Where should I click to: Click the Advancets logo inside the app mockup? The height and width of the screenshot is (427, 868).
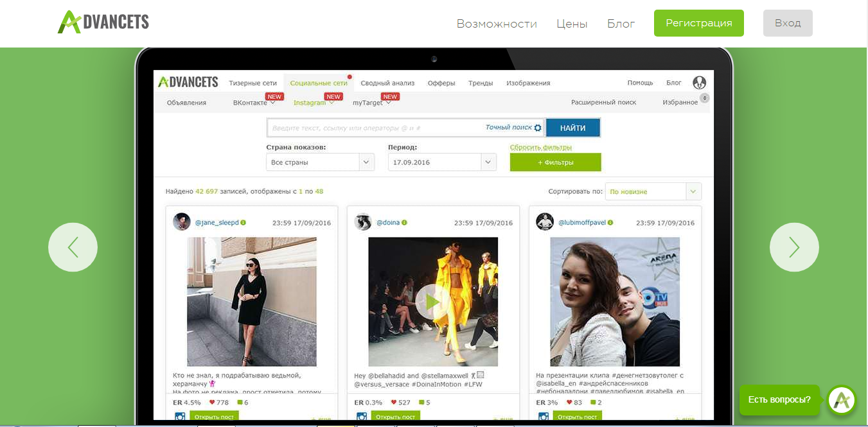pyautogui.click(x=188, y=82)
